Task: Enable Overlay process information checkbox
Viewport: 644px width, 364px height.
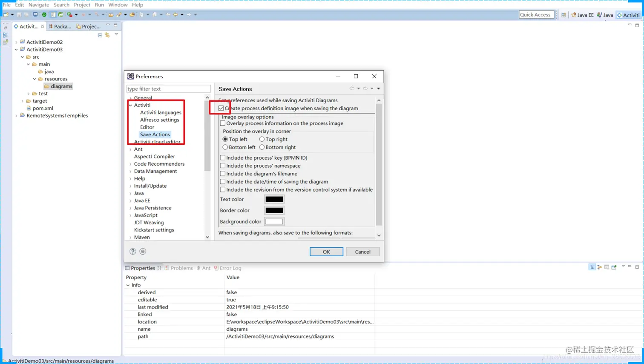Action: [x=223, y=123]
